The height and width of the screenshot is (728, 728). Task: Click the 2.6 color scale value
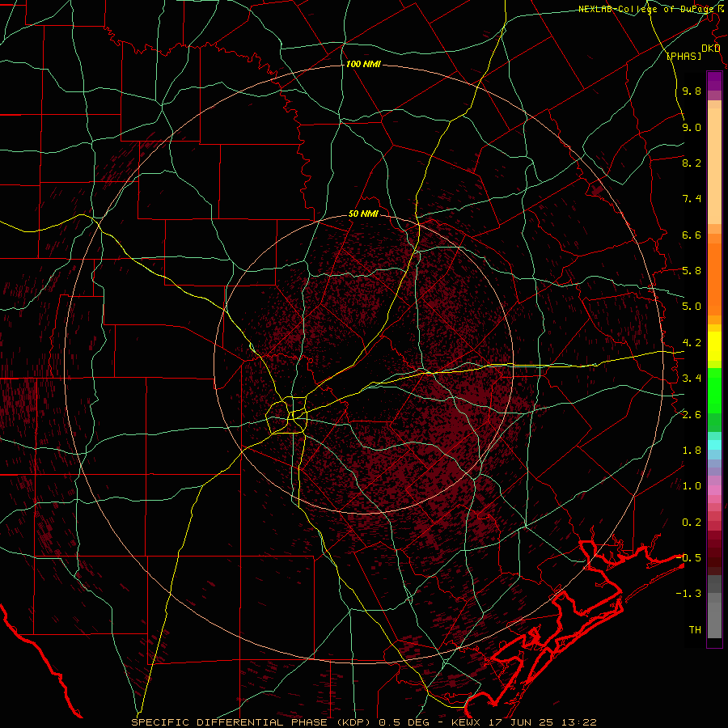pyautogui.click(x=692, y=415)
